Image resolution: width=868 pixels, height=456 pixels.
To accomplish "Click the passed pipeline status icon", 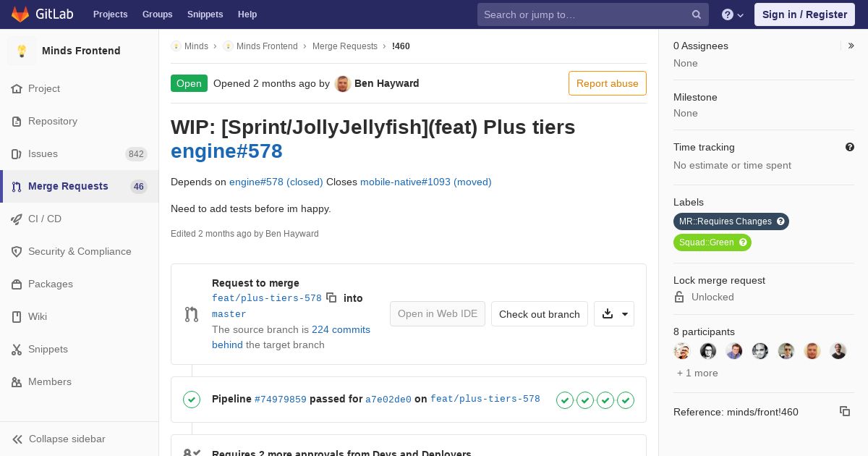I will coord(192,400).
